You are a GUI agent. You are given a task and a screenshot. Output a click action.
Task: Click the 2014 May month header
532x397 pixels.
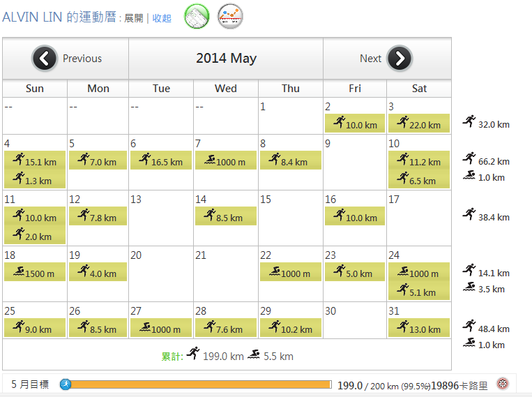coord(226,59)
